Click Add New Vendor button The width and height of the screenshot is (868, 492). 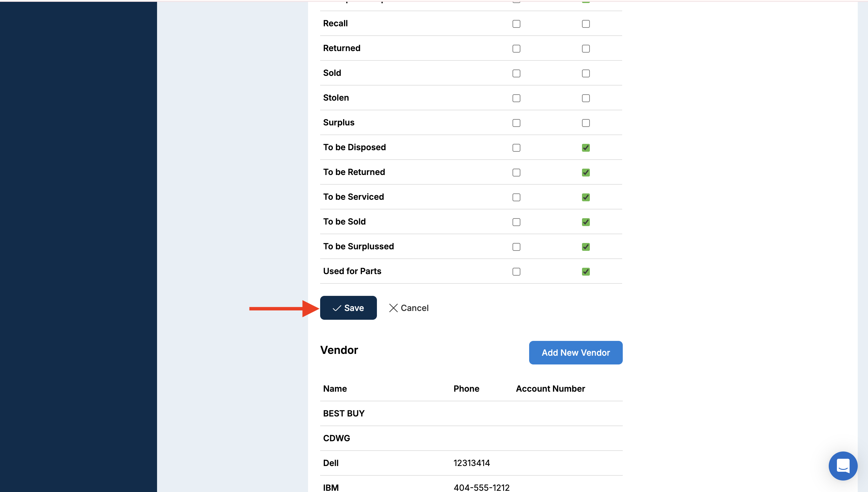575,352
